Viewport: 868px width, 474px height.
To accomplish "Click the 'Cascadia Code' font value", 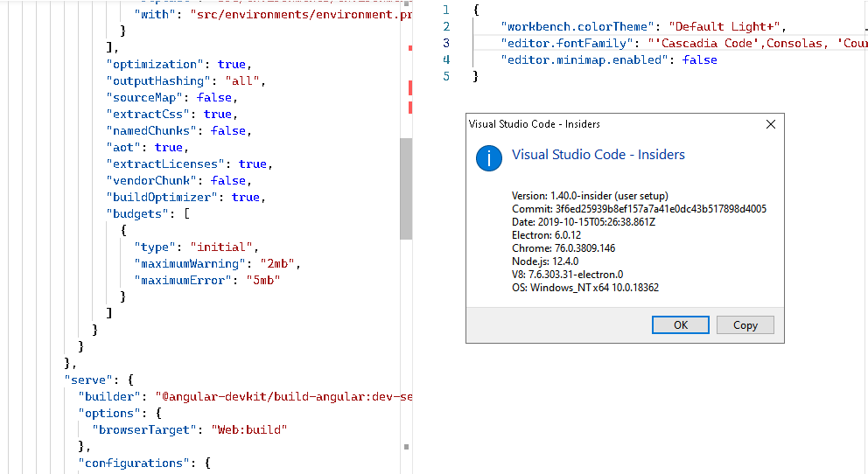I will click(x=706, y=43).
